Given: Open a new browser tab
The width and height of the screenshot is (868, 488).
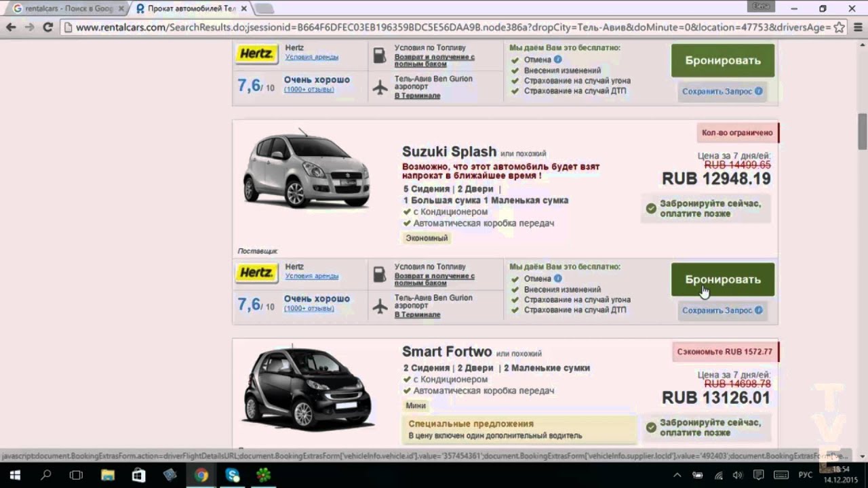Looking at the screenshot, I should (x=264, y=9).
